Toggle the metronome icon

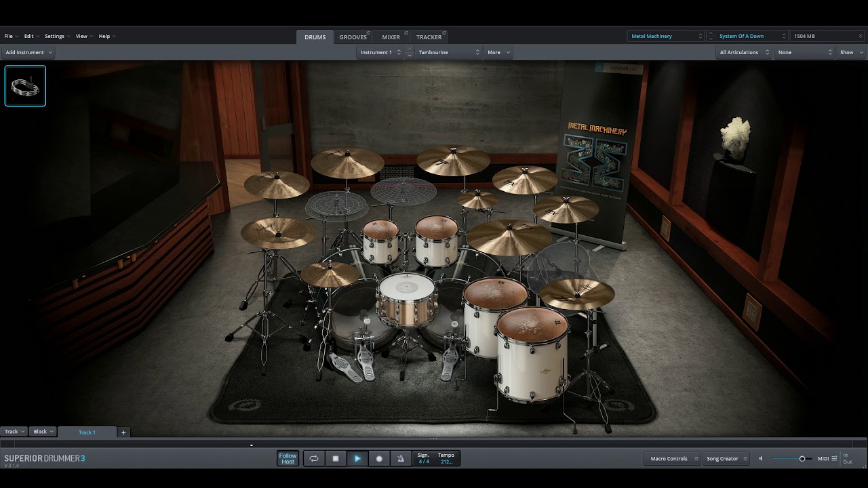401,459
